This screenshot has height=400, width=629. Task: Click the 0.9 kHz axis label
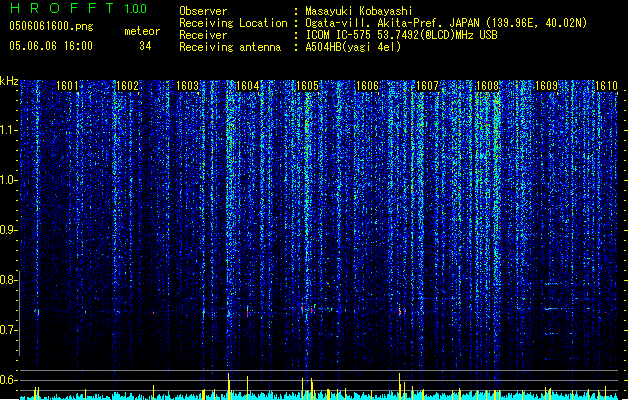(8, 230)
